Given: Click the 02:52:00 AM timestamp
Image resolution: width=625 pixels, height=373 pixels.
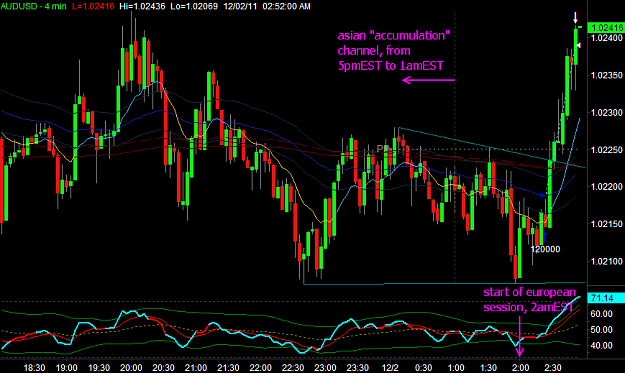Looking at the screenshot, I should pyautogui.click(x=286, y=6).
